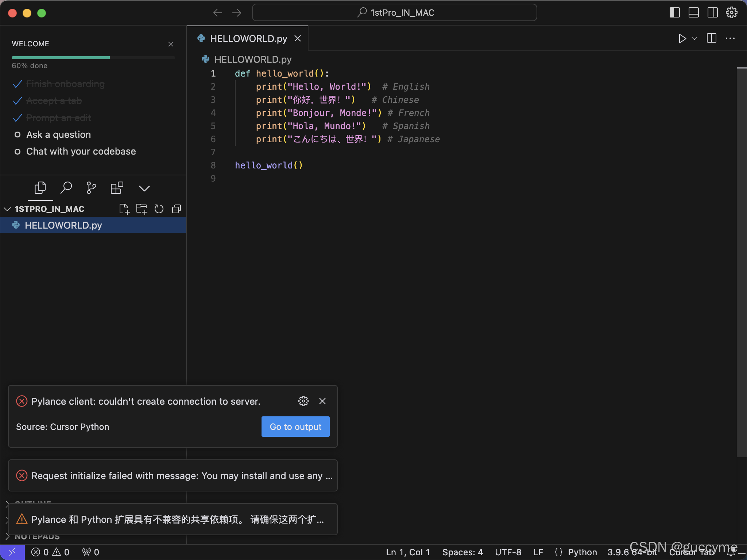Run the Python file with play button

pos(682,39)
